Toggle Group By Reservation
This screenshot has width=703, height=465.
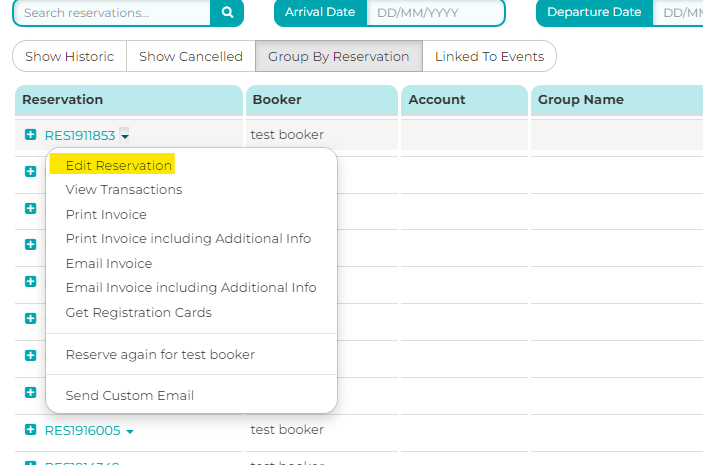click(x=338, y=56)
